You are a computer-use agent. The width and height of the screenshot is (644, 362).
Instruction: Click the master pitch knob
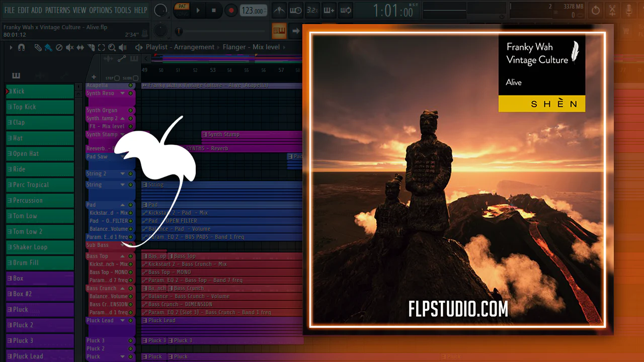(x=160, y=31)
